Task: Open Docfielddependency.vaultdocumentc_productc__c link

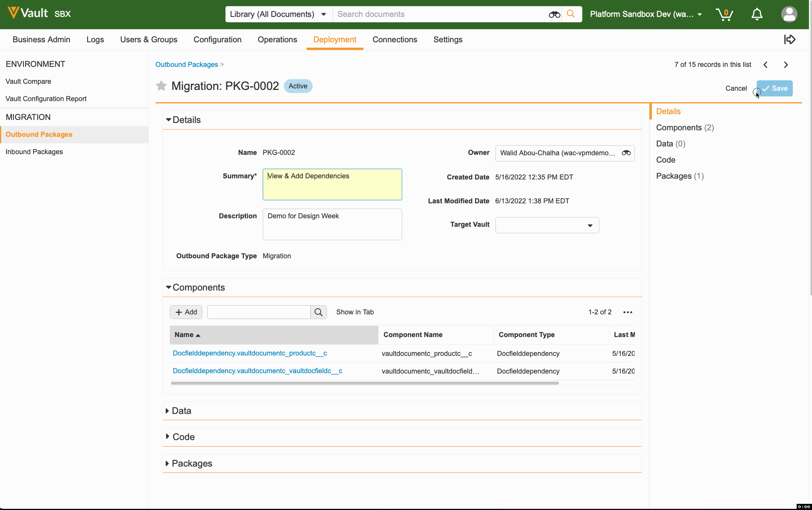Action: tap(250, 353)
